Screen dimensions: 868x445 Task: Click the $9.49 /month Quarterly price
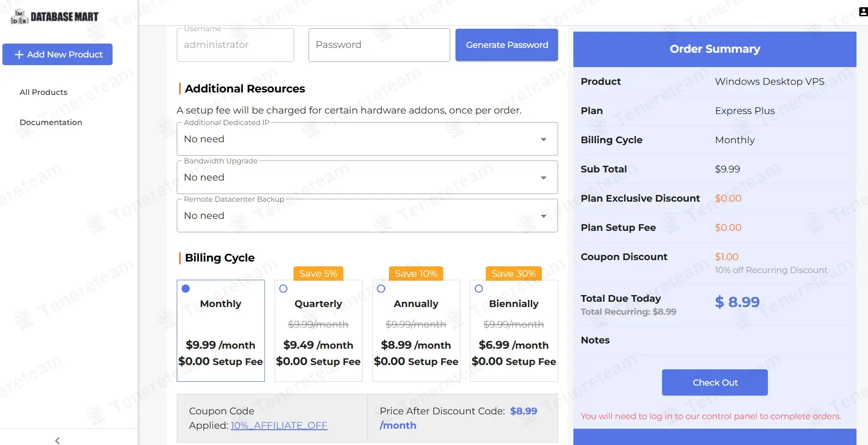pyautogui.click(x=318, y=345)
